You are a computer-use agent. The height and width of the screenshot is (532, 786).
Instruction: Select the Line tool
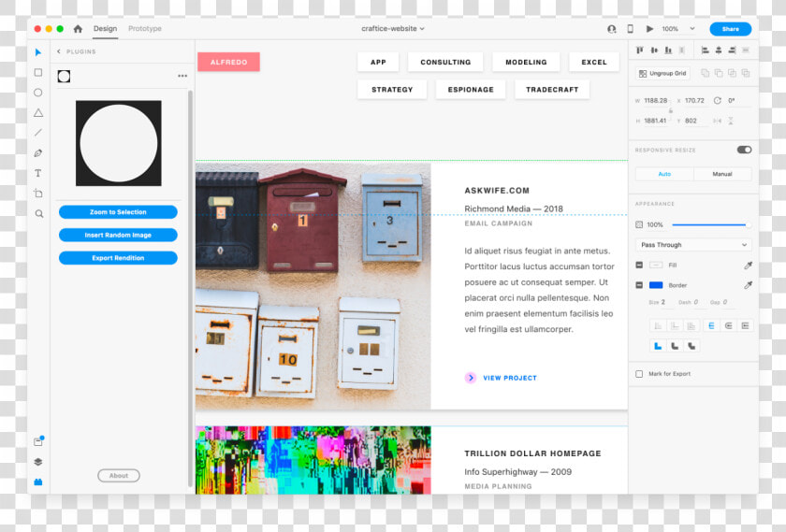click(38, 133)
